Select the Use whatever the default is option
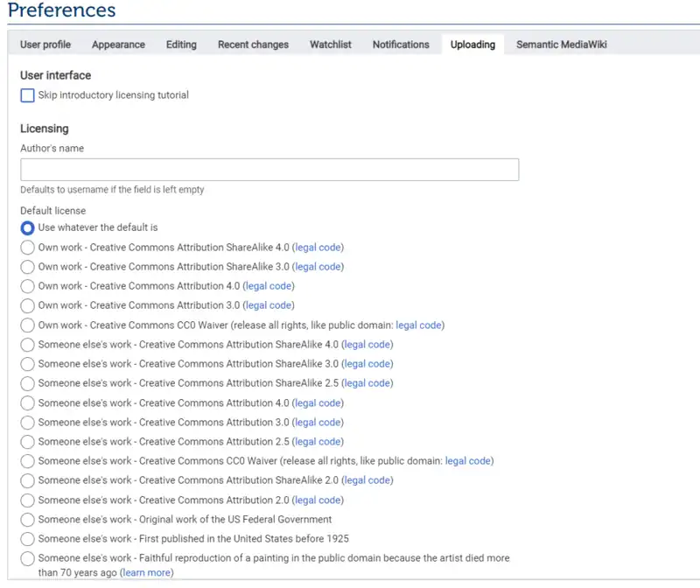 27,227
